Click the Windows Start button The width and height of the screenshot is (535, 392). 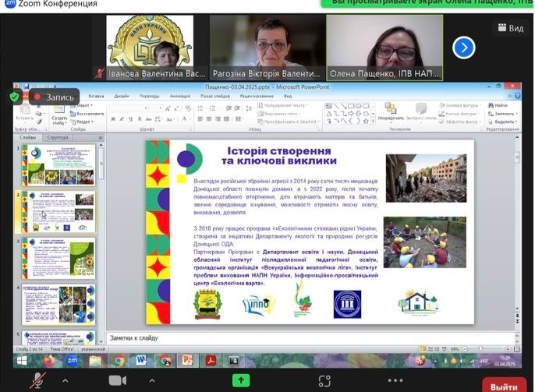coord(21,360)
